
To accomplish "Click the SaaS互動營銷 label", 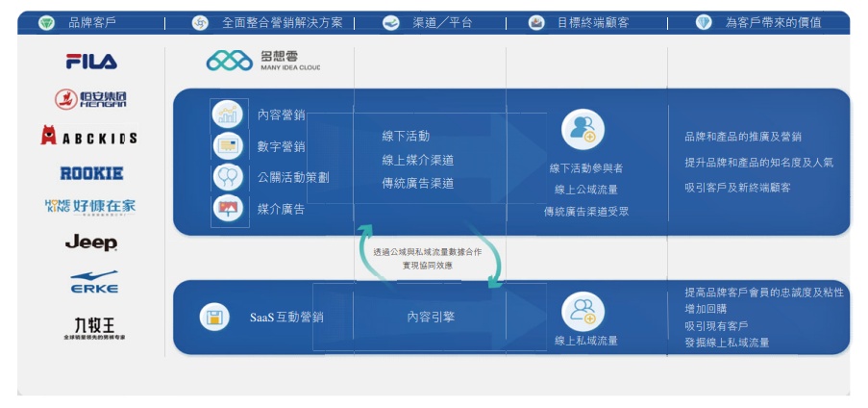I will pos(286,318).
